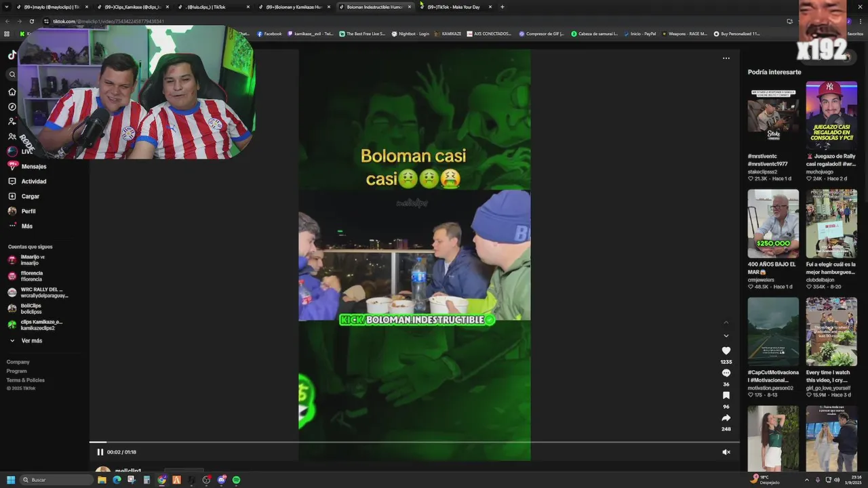Screen dimensions: 868x488
Task: Show hidden system tray icons chevron
Action: coord(806,480)
